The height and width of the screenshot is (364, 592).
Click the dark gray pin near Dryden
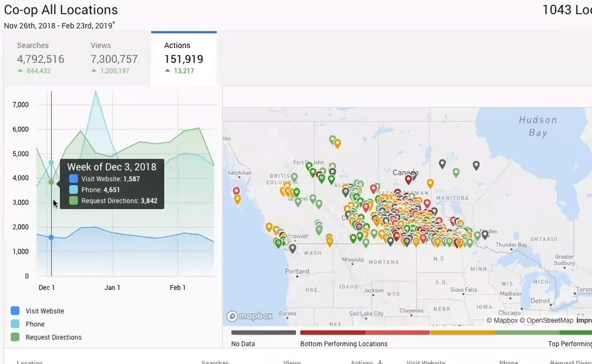(x=485, y=235)
